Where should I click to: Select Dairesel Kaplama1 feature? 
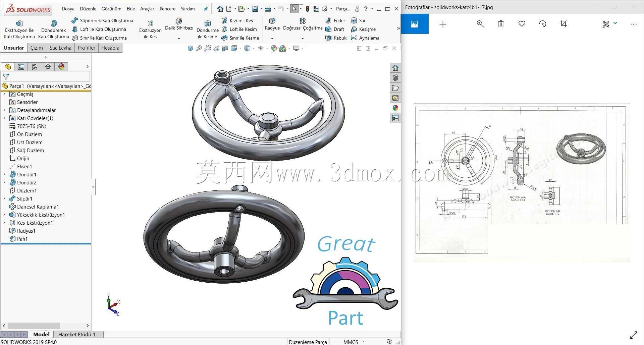pyautogui.click(x=34, y=207)
